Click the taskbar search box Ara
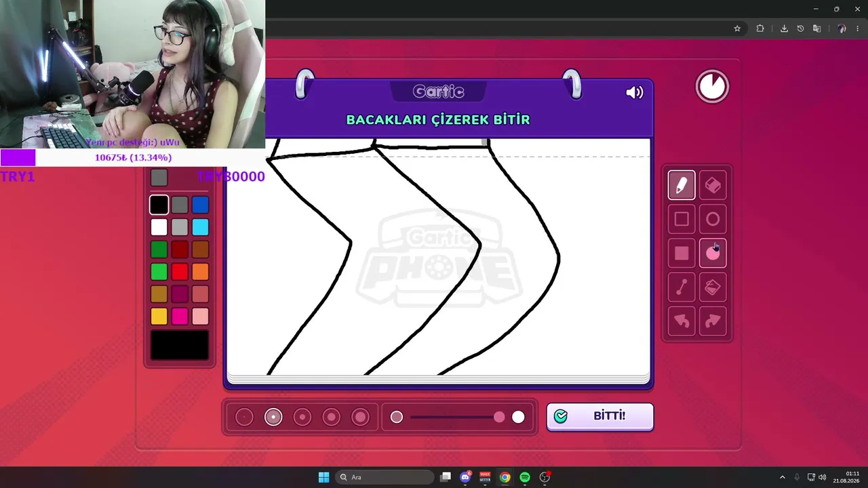Image resolution: width=868 pixels, height=488 pixels. pos(384,477)
